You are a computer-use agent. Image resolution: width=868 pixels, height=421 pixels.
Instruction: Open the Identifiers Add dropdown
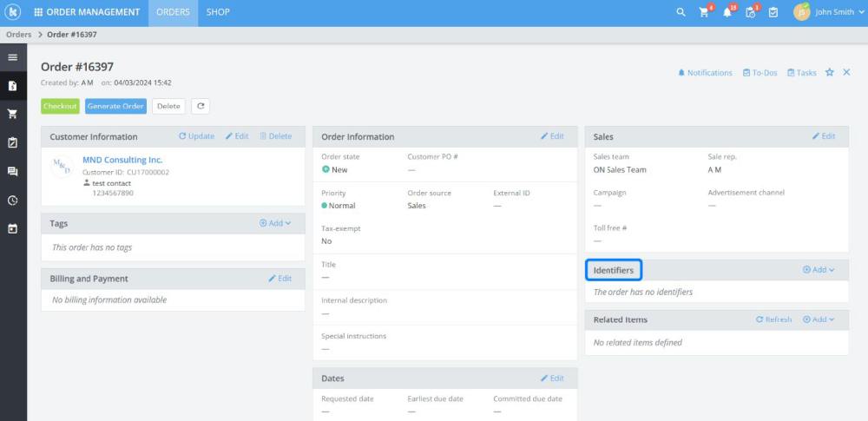[x=819, y=270]
